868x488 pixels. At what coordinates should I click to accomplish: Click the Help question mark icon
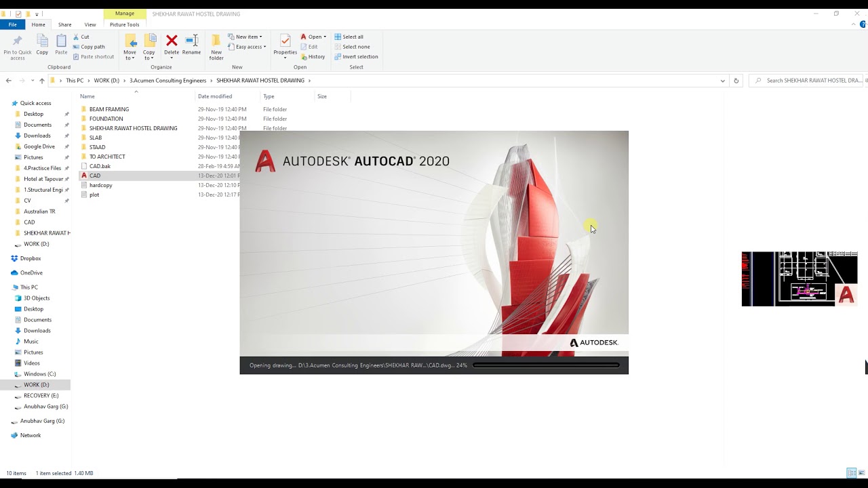(x=863, y=24)
